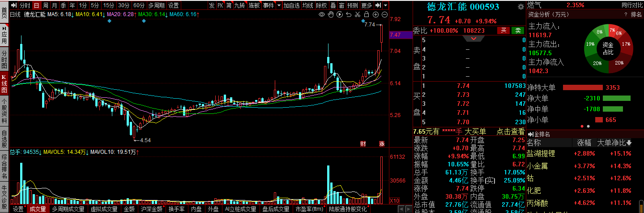Screen dimensions: 644x213
Task: Click the 预测 forecast button
Action: click(x=353, y=5)
